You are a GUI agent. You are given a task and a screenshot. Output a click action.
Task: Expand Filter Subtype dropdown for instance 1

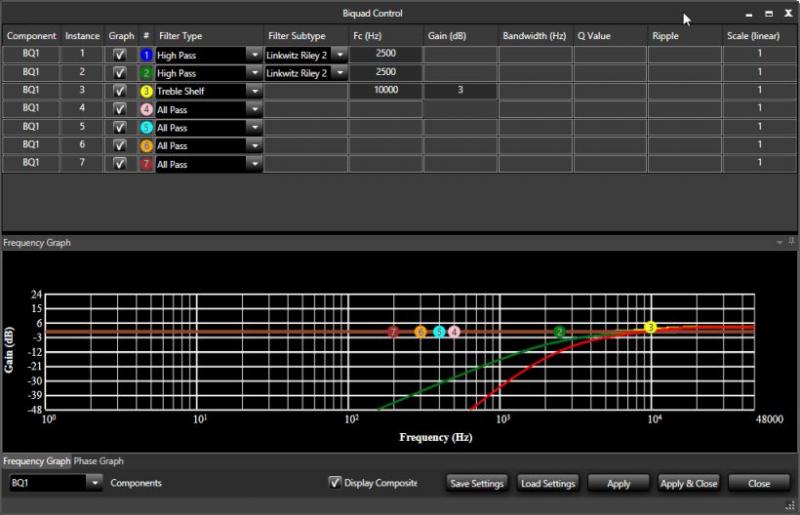339,56
